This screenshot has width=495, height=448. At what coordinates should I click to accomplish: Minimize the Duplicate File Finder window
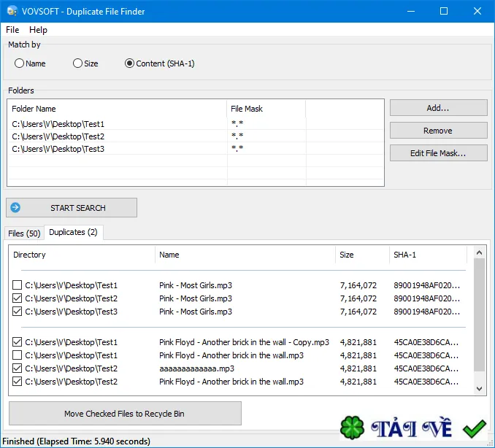coord(411,11)
